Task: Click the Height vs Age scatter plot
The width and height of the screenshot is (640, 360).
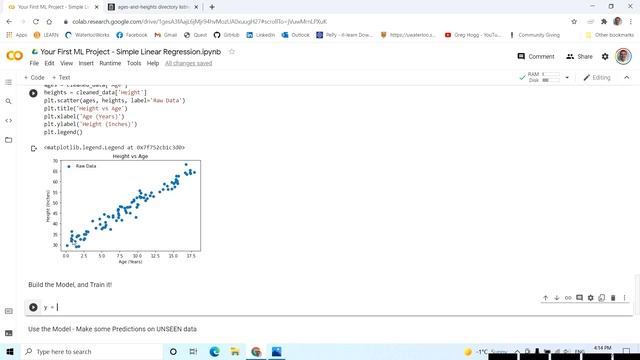Action: (x=124, y=209)
